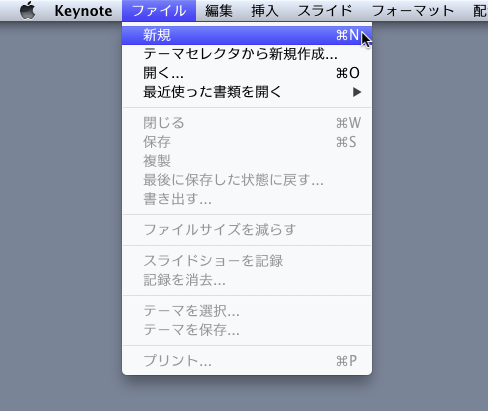
Task: Close the ファイル menu in menu bar
Action: (159, 11)
